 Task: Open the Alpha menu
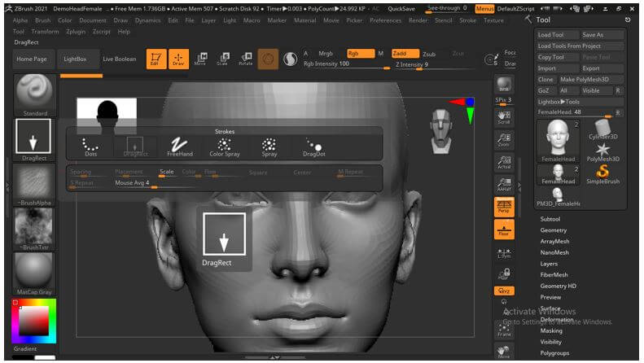tap(20, 20)
